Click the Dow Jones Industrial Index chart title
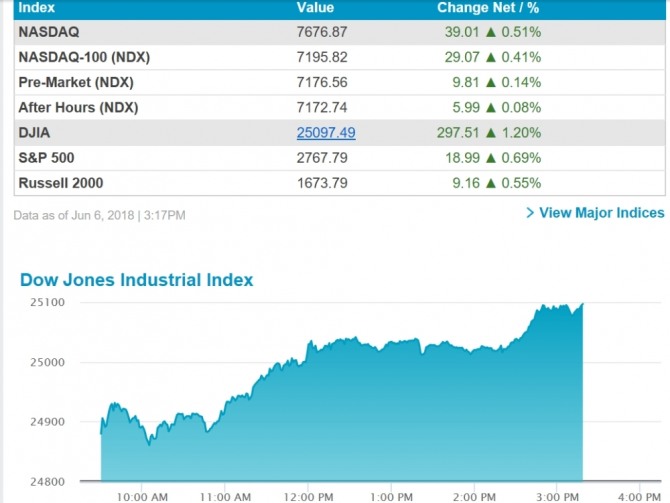This screenshot has width=670, height=503. (x=137, y=280)
